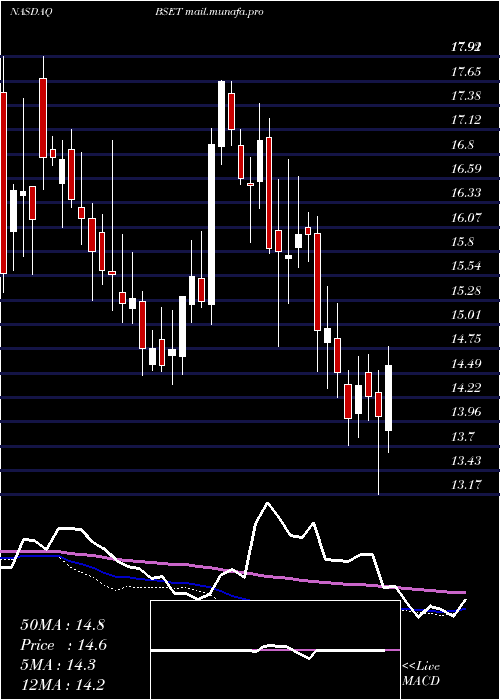Select the 16.59 price axis label
This screenshot has height=700, width=500.
[x=466, y=169]
